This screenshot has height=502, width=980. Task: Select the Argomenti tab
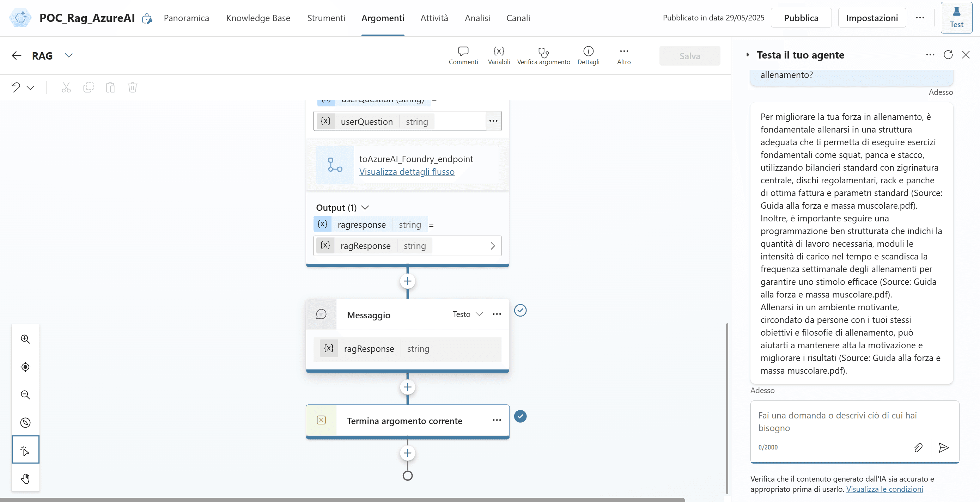point(383,18)
